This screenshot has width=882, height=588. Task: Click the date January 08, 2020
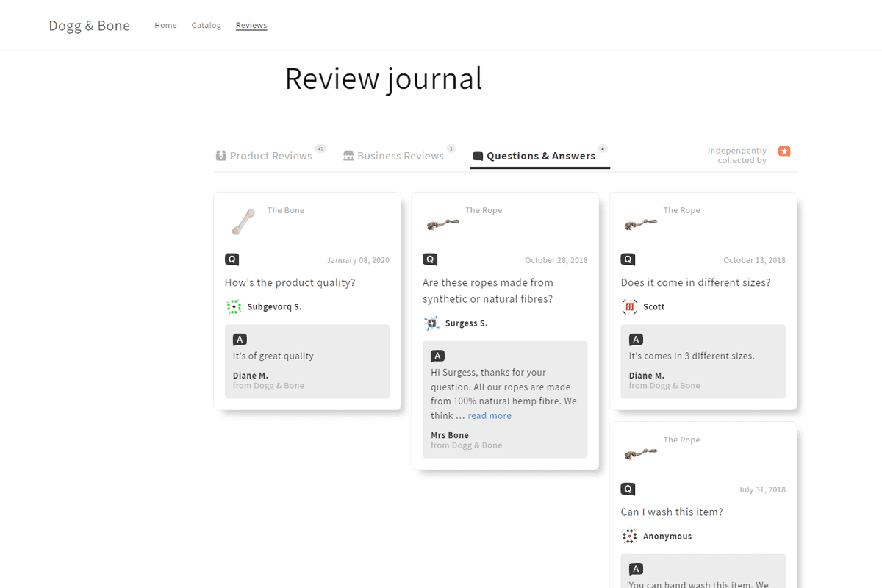tap(358, 260)
